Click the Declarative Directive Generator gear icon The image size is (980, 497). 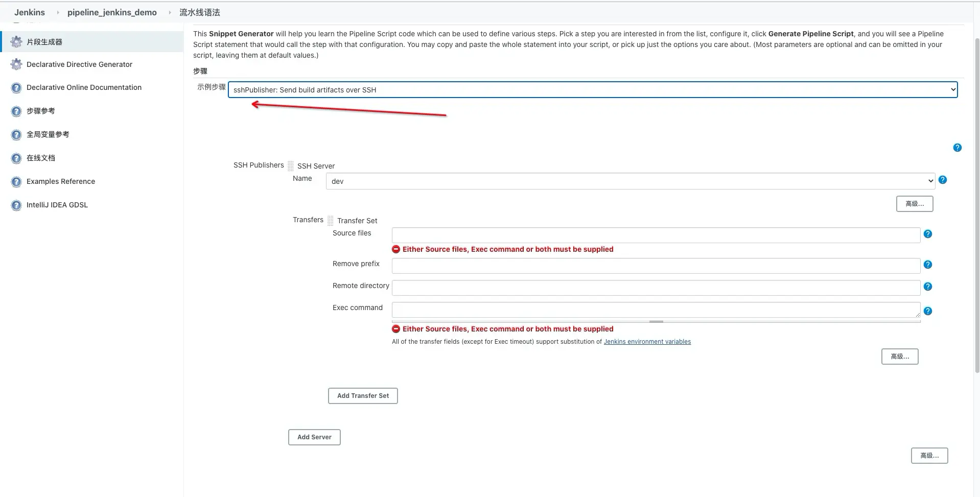pyautogui.click(x=16, y=64)
